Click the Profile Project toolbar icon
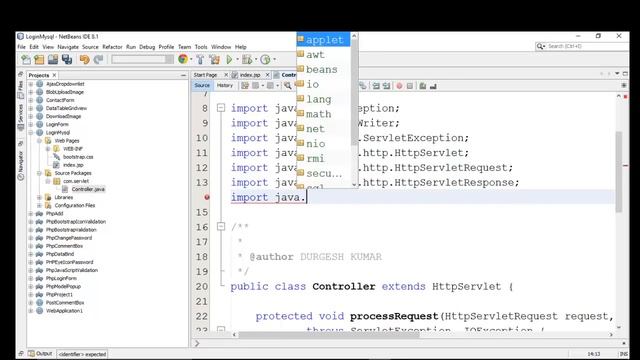The image size is (640, 360). click(x=265, y=60)
